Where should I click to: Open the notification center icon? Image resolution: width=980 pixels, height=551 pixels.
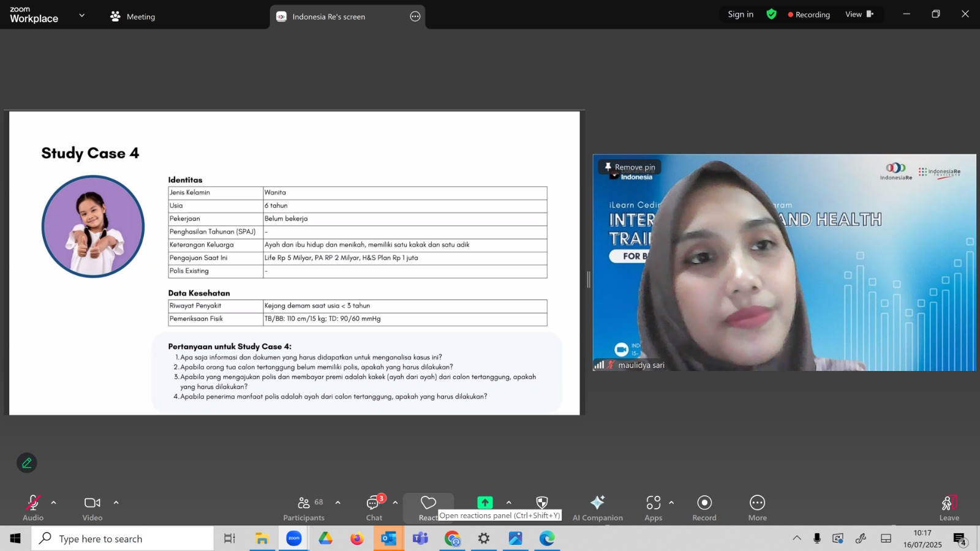pyautogui.click(x=960, y=539)
